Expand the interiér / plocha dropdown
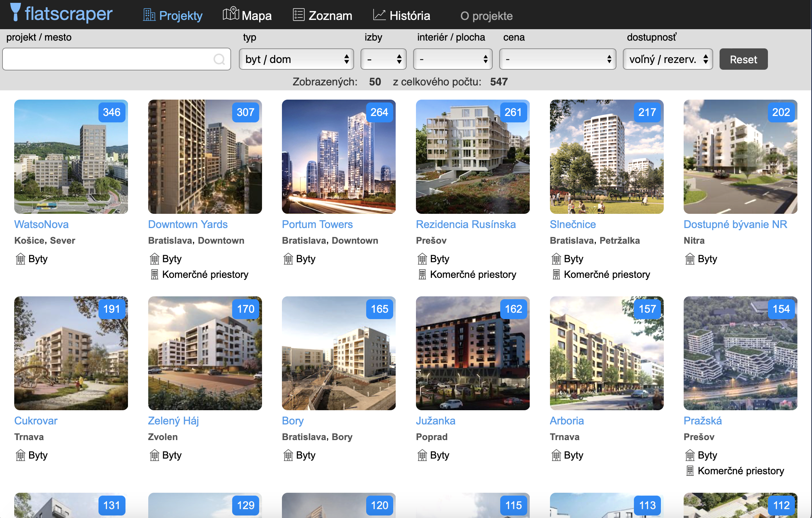The width and height of the screenshot is (812, 518). pyautogui.click(x=453, y=59)
